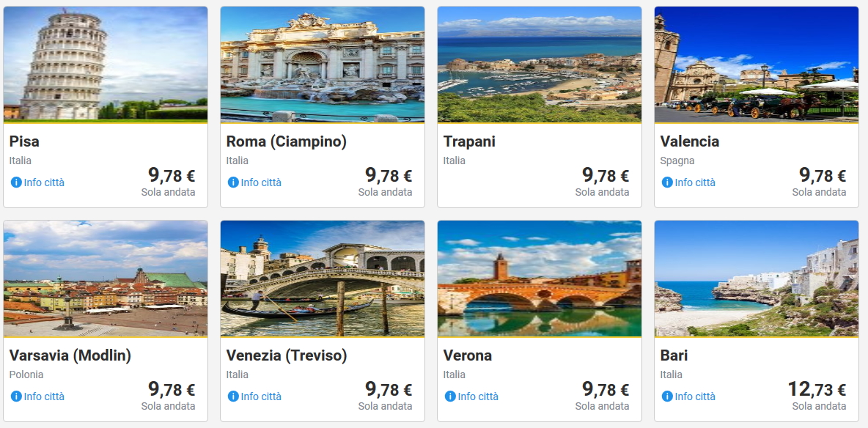Click the info icon for Roma (Ciampino)
This screenshot has width=868, height=428.
coord(233,182)
